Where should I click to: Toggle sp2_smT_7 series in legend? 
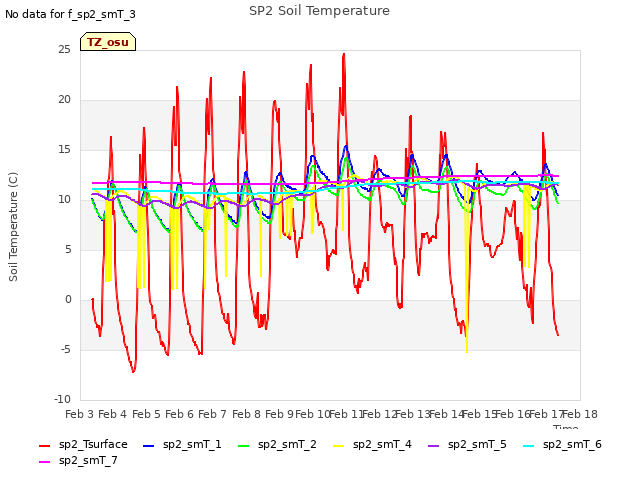point(78,460)
